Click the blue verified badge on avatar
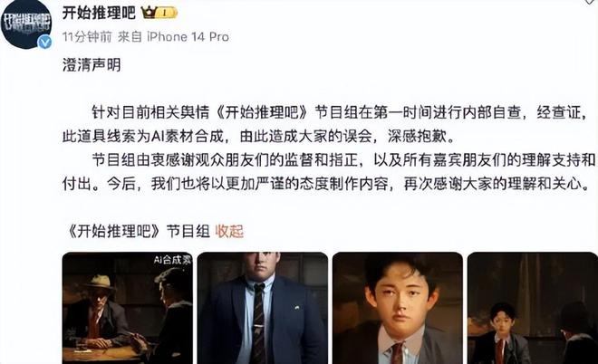 point(44,42)
